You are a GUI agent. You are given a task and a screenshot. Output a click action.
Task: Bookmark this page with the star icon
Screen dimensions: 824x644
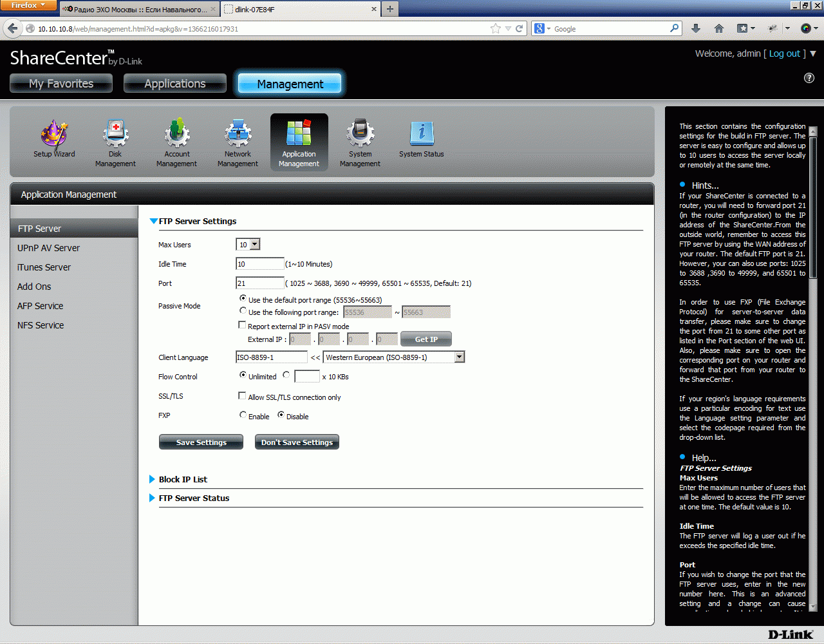495,28
